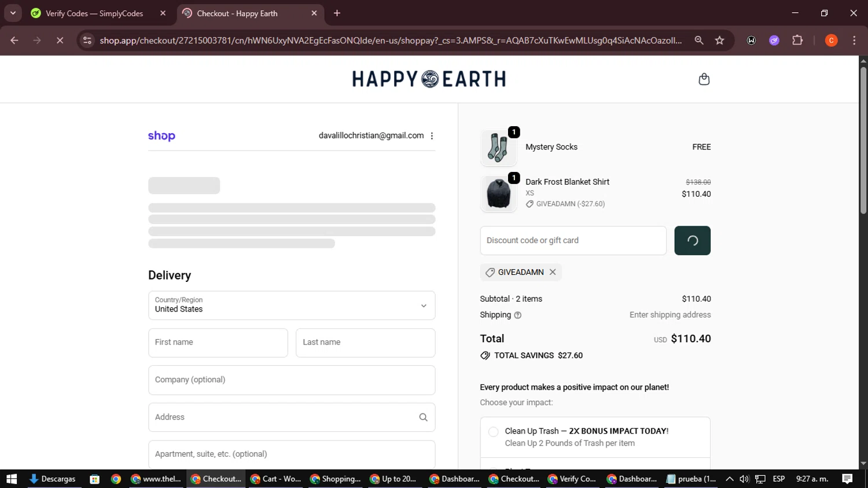This screenshot has width=868, height=488.
Task: Open the ESP language indicator
Action: click(779, 479)
